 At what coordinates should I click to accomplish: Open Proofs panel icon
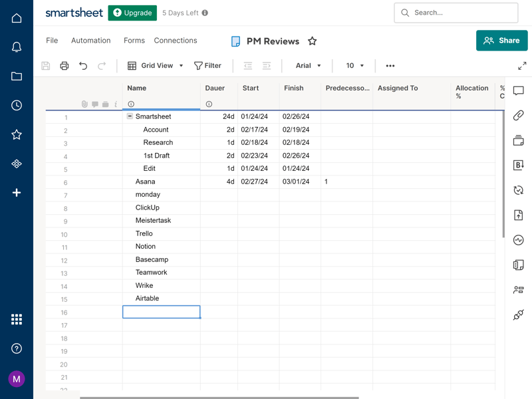tap(519, 140)
